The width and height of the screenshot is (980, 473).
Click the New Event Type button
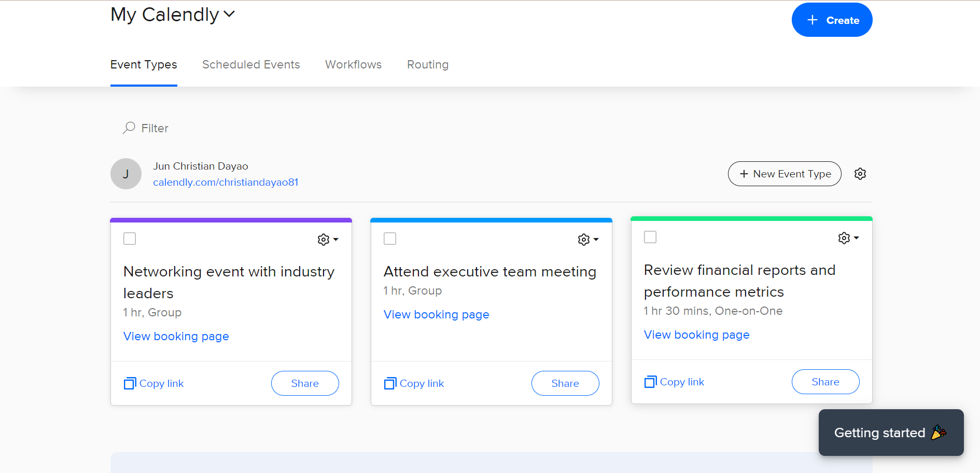click(x=785, y=174)
